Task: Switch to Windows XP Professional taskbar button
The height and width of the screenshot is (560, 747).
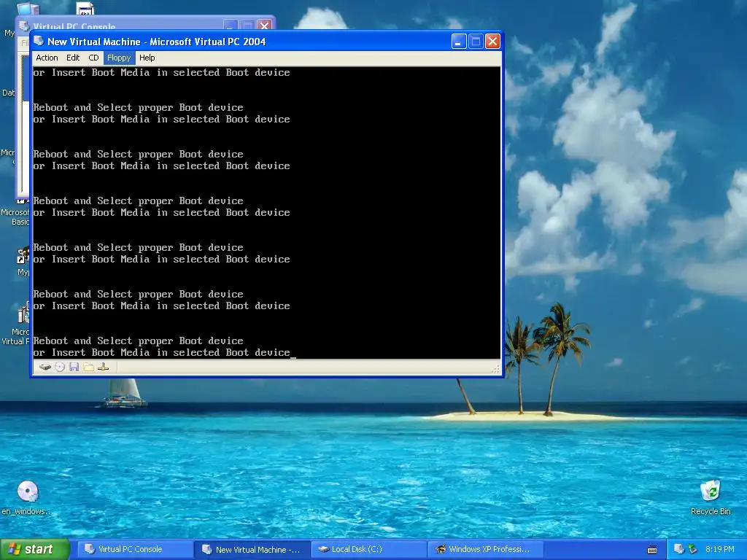Action: (486, 549)
